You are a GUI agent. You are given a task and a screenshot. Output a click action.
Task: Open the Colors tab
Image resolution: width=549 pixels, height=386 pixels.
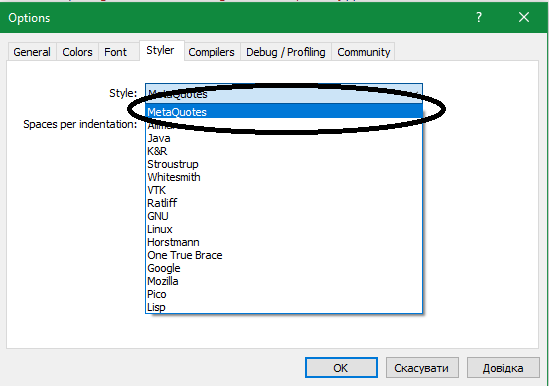[x=77, y=52]
